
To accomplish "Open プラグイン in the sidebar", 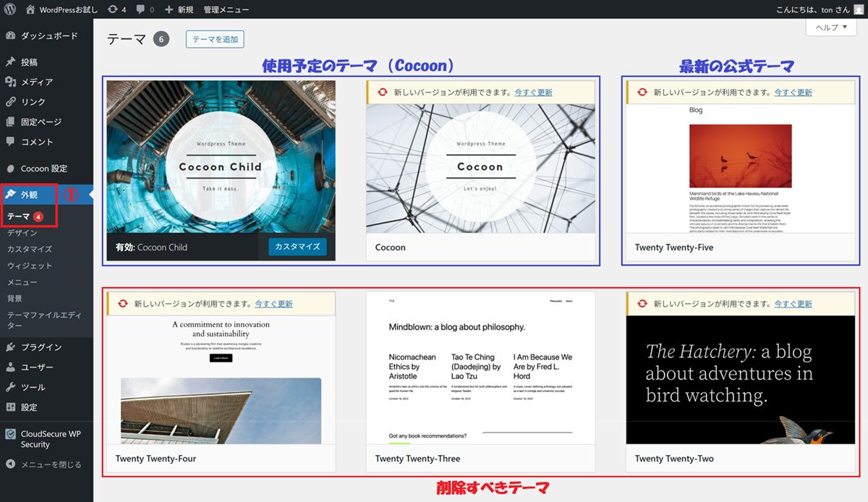I will point(41,347).
